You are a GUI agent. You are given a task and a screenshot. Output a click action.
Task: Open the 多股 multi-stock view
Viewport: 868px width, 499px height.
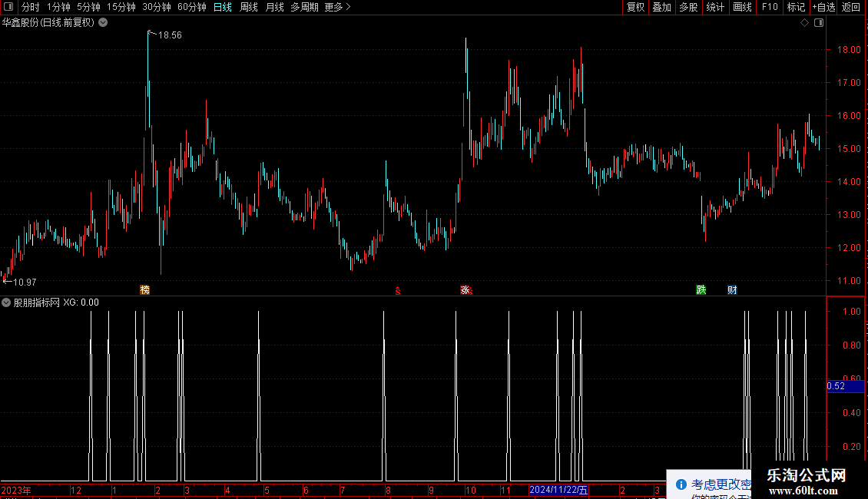688,7
